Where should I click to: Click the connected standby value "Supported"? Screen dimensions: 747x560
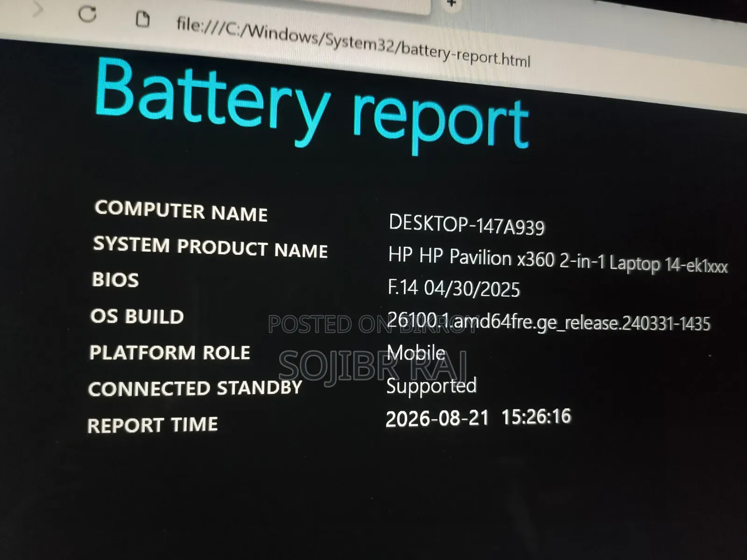point(431,387)
